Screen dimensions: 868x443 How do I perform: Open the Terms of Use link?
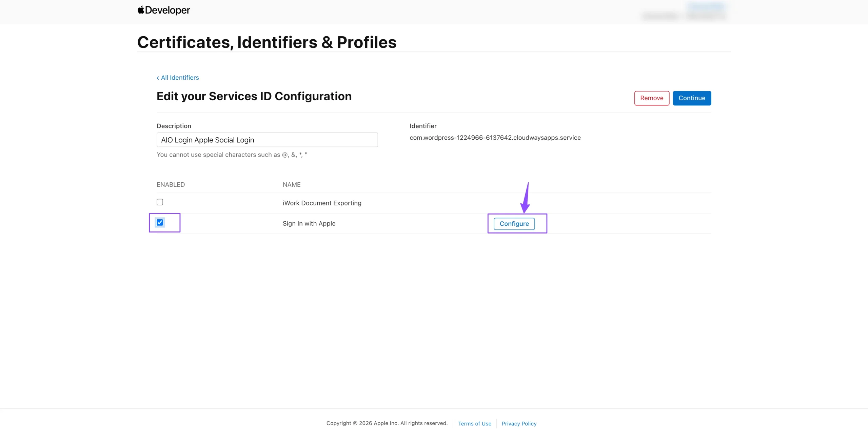pyautogui.click(x=474, y=424)
